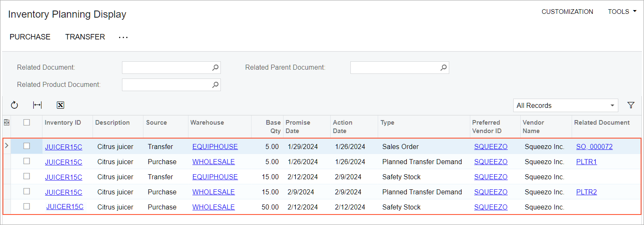Export grid to Excel icon
This screenshot has width=644, height=225.
point(60,105)
